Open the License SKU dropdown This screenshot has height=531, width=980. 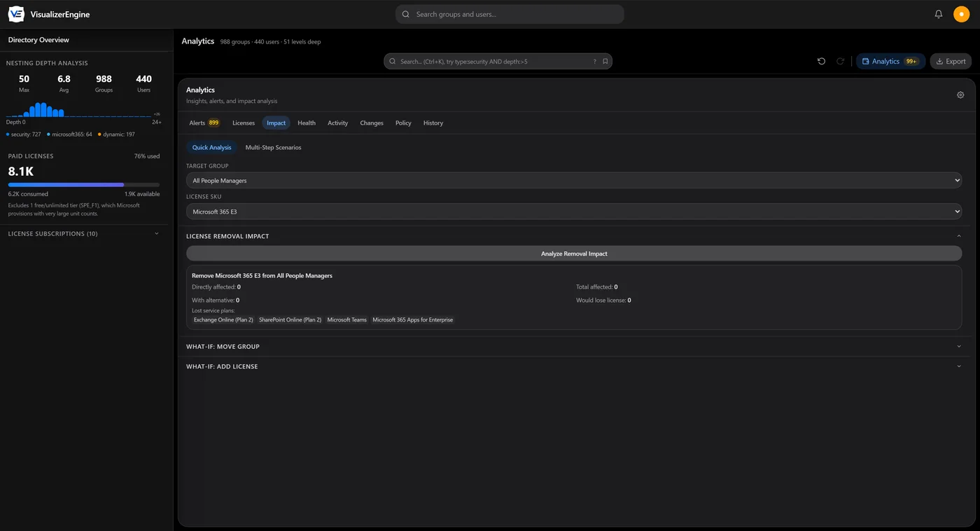574,212
